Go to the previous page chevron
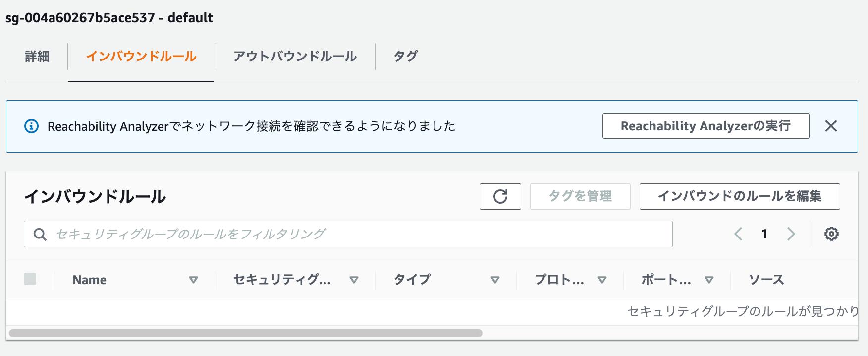The image size is (868, 356). (738, 234)
